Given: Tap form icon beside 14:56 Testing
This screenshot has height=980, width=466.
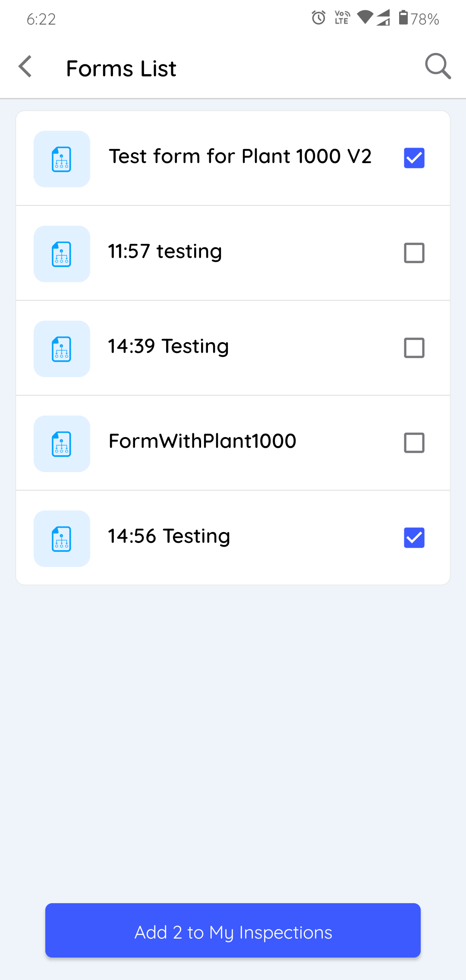Looking at the screenshot, I should pos(62,539).
